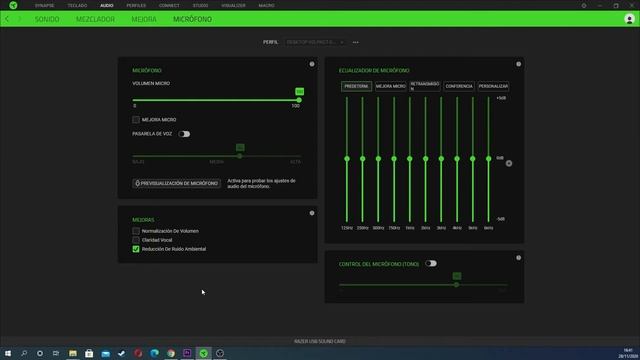The width and height of the screenshot is (640, 360).
Task: Open Adobe Premiere from taskbar
Action: pyautogui.click(x=187, y=353)
